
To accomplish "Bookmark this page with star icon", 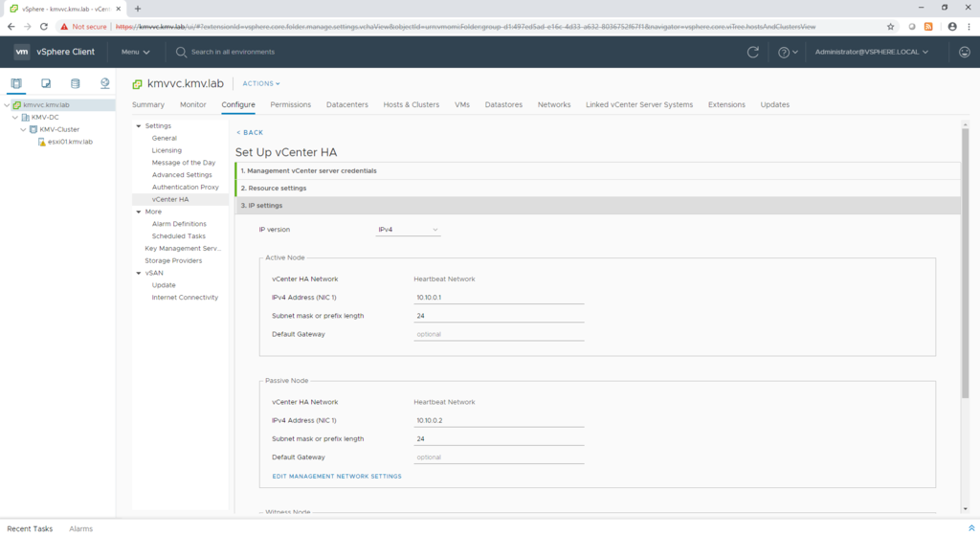I will 891,27.
